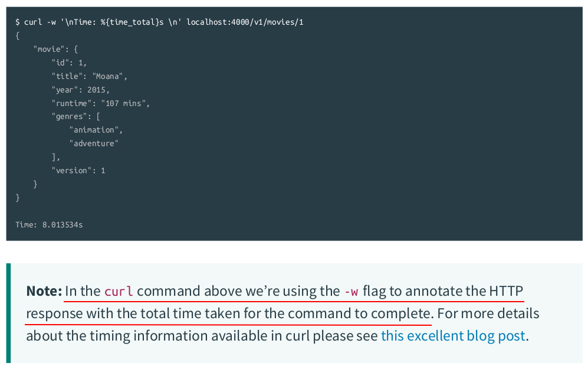Image resolution: width=588 pixels, height=370 pixels.
Task: Click the "title": "Moana" line
Action: tap(89, 76)
